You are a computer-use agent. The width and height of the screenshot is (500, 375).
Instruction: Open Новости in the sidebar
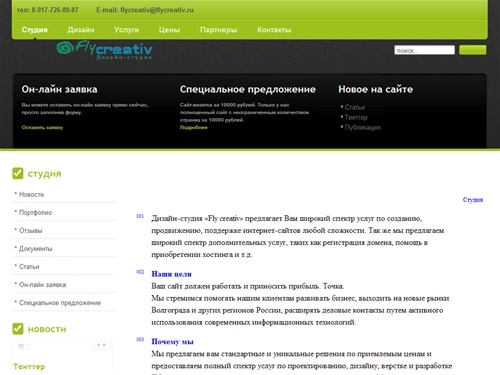pos(31,195)
